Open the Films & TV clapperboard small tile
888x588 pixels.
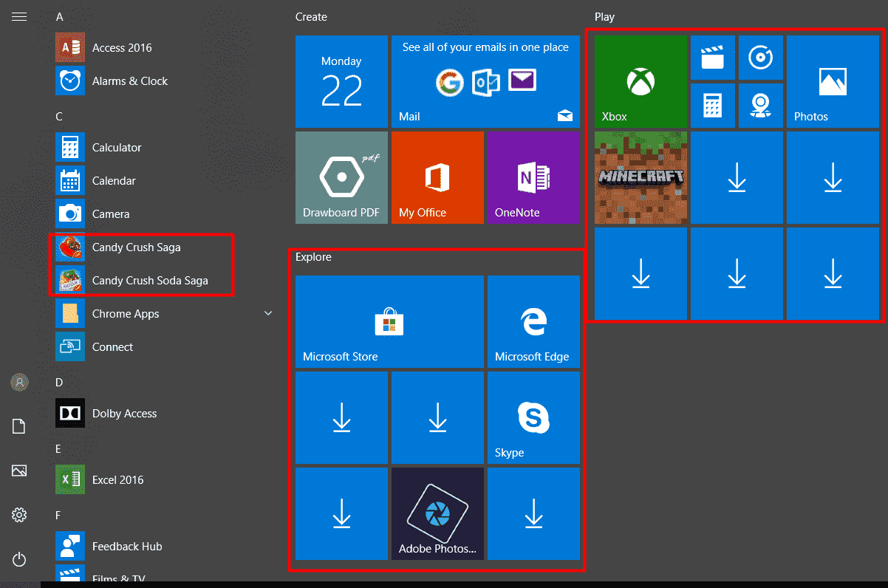pyautogui.click(x=713, y=58)
